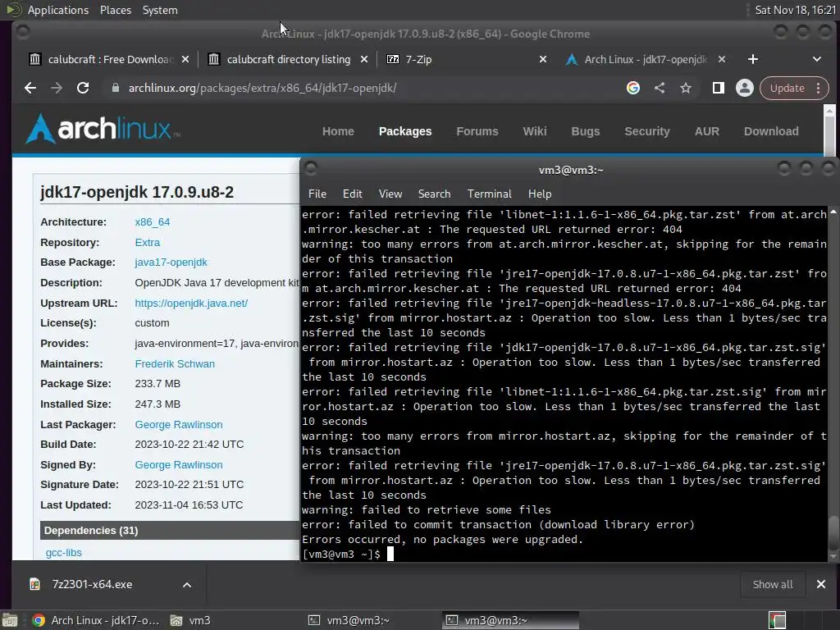This screenshot has height=630, width=840.
Task: Open Forums in Arch navigation
Action: 477,132
